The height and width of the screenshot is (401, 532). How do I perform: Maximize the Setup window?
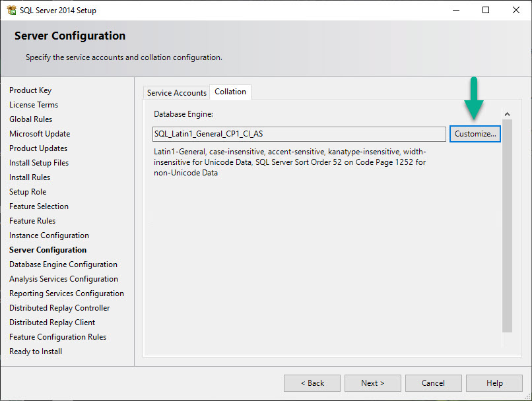486,10
